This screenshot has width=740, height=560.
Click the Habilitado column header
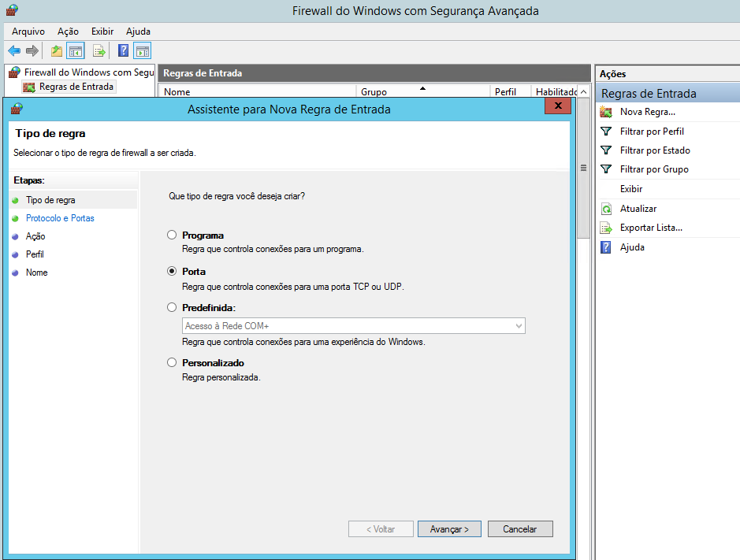[x=555, y=91]
